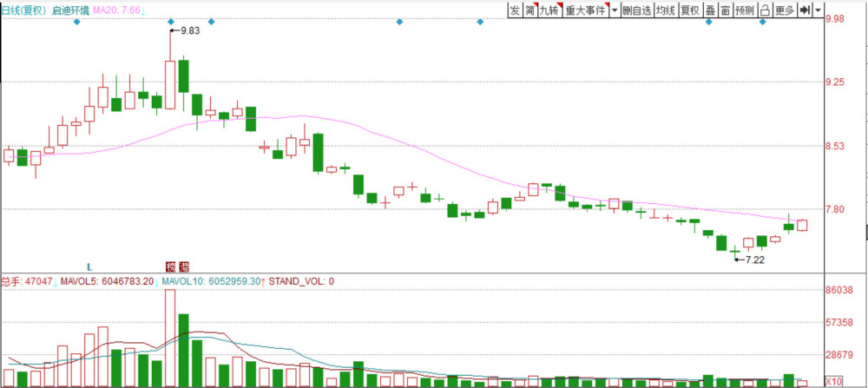868x388 pixels.
Task: Open the 重大事件 events option
Action: [586, 10]
